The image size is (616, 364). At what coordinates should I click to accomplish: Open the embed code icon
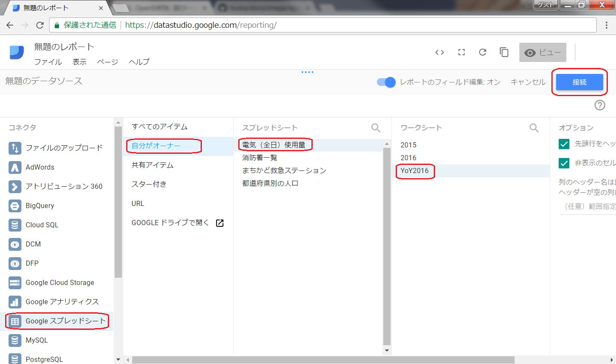pos(439,52)
